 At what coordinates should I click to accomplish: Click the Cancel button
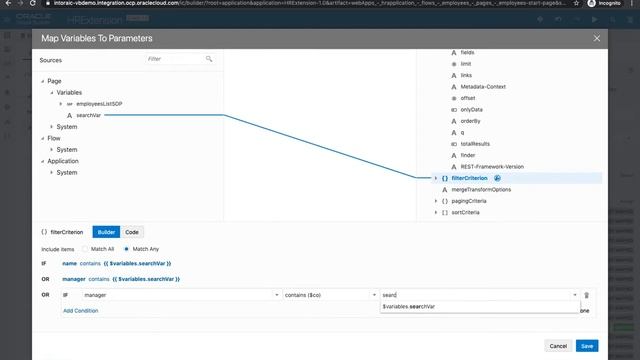(x=558, y=346)
